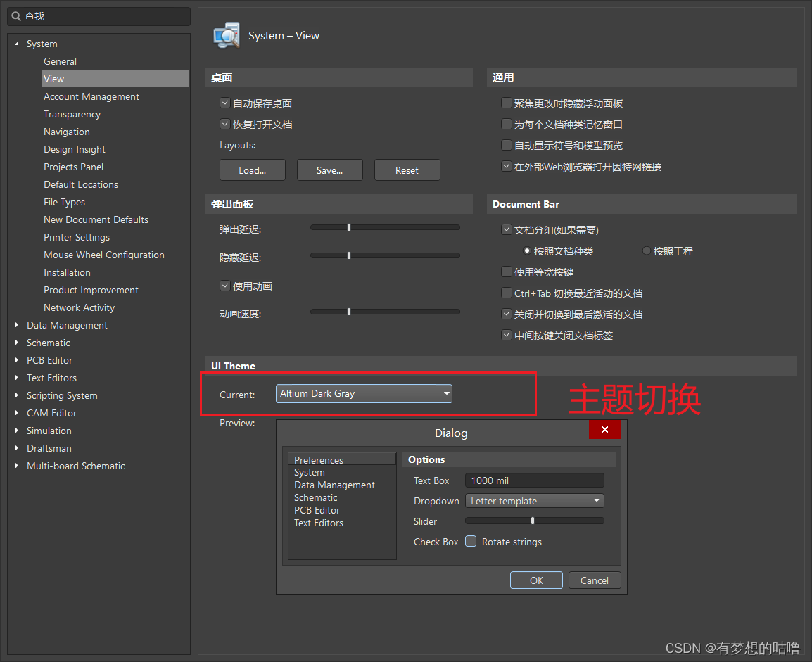Expand the Text Editors node
Screen dimensions: 812x662
tap(17, 378)
